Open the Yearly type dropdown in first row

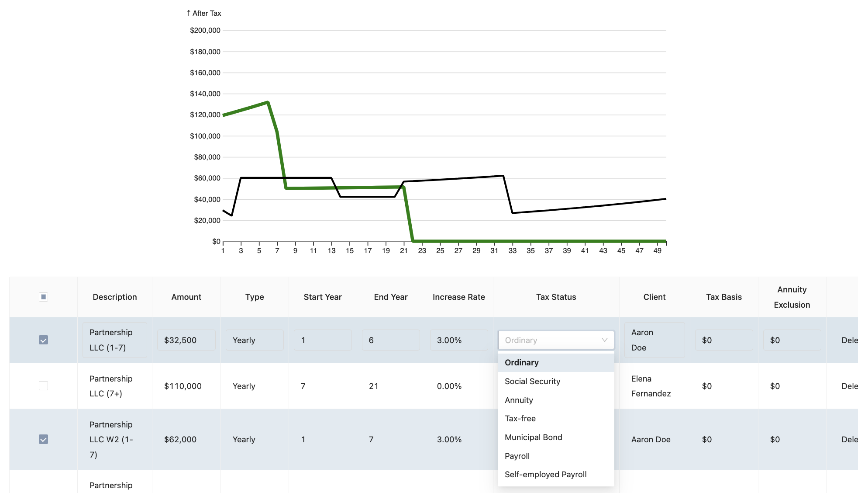pyautogui.click(x=255, y=340)
